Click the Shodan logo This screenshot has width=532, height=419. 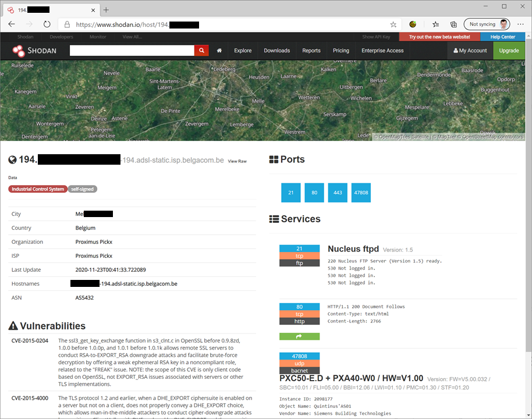click(x=34, y=51)
